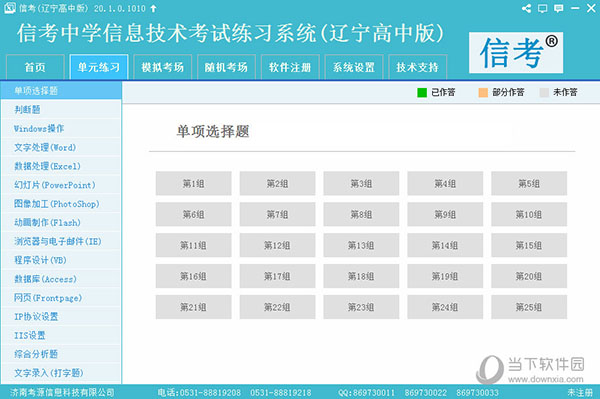Start question group 第8组
Screen dimensions: 600x399
pos(361,215)
